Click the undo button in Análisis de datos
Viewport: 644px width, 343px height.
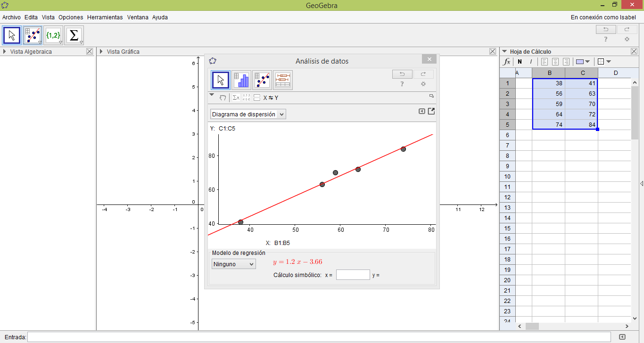tap(402, 74)
